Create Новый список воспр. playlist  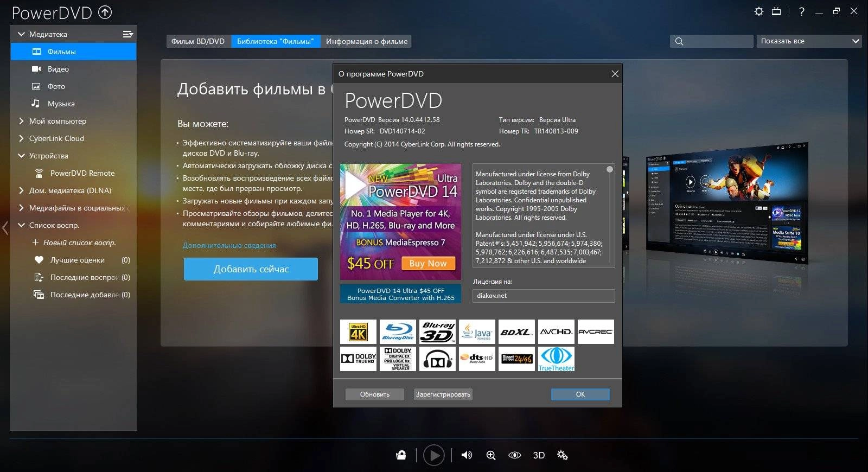73,243
